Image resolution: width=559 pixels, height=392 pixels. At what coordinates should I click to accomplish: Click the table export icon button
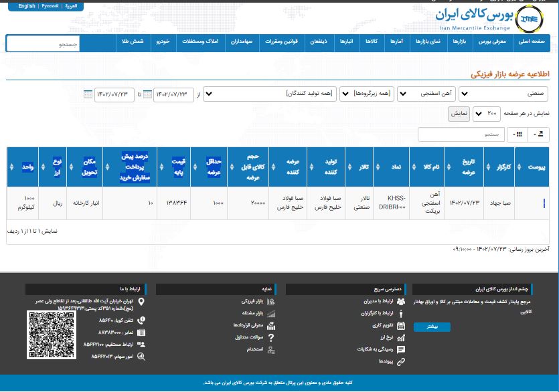[538, 134]
